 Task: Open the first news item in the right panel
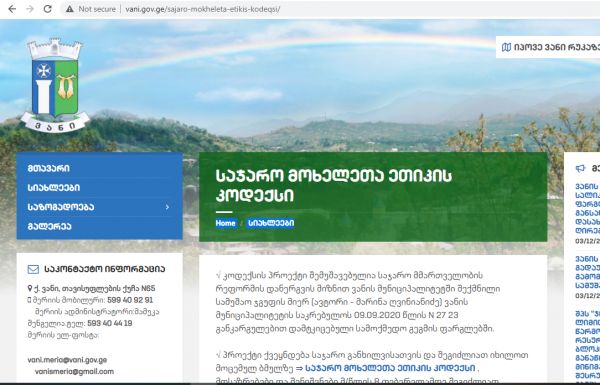coord(587,209)
